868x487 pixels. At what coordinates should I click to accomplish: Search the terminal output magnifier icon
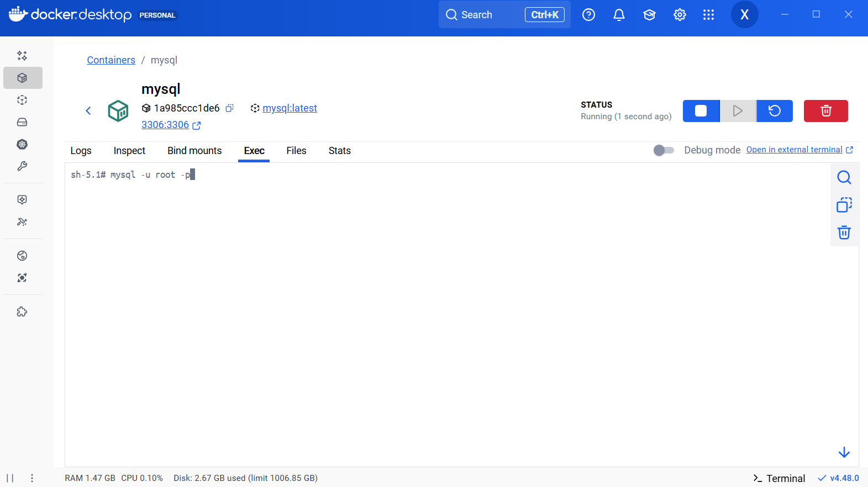[x=844, y=177]
